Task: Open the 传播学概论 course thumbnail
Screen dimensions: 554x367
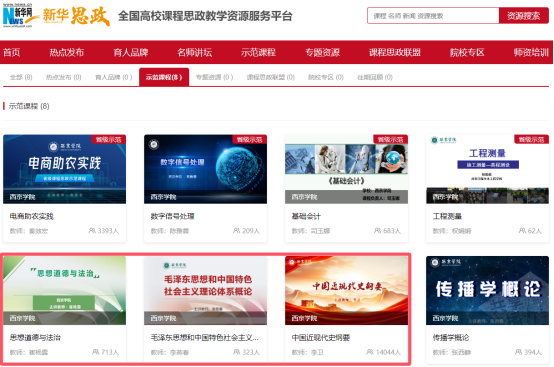Action: (487, 290)
